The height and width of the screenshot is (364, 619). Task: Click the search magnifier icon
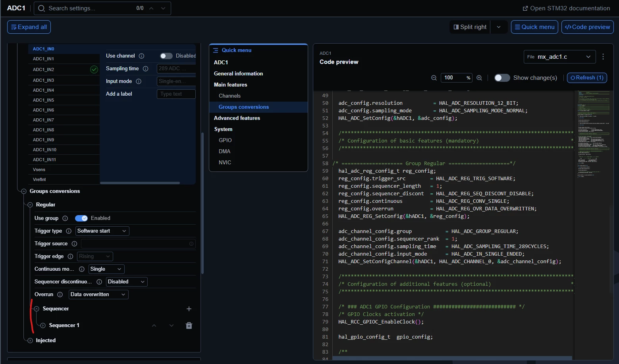pos(41,8)
